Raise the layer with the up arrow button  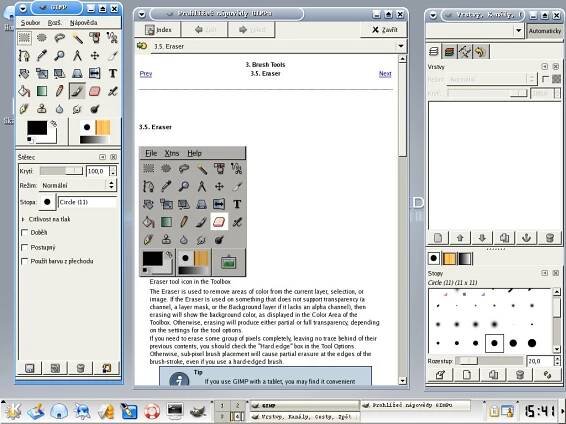(460, 238)
